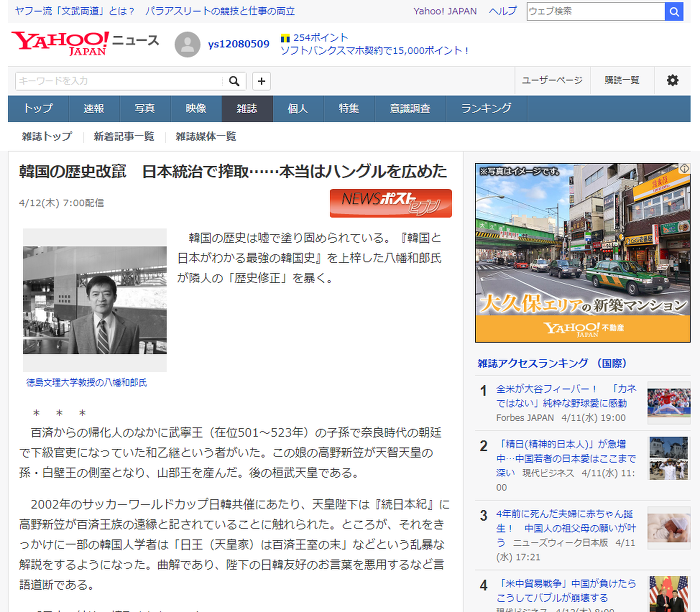Open ソフトバンクスマホ契約で15,000ポイント promo link

click(374, 51)
